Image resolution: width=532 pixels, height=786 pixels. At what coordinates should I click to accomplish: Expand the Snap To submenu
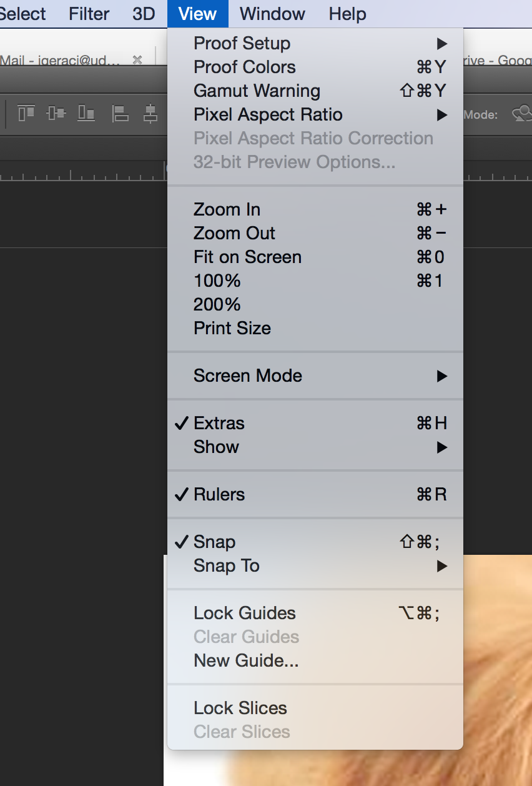point(315,565)
